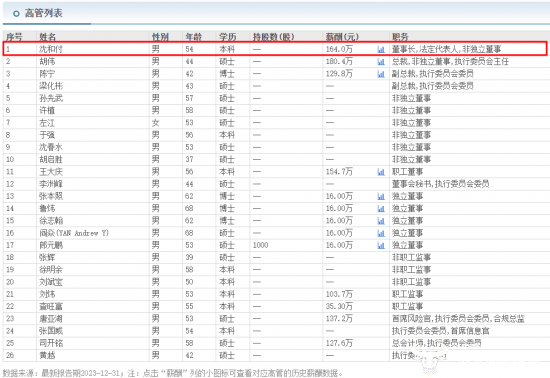Click the 持股数(股) column header
The width and height of the screenshot is (550, 378).
(274, 37)
